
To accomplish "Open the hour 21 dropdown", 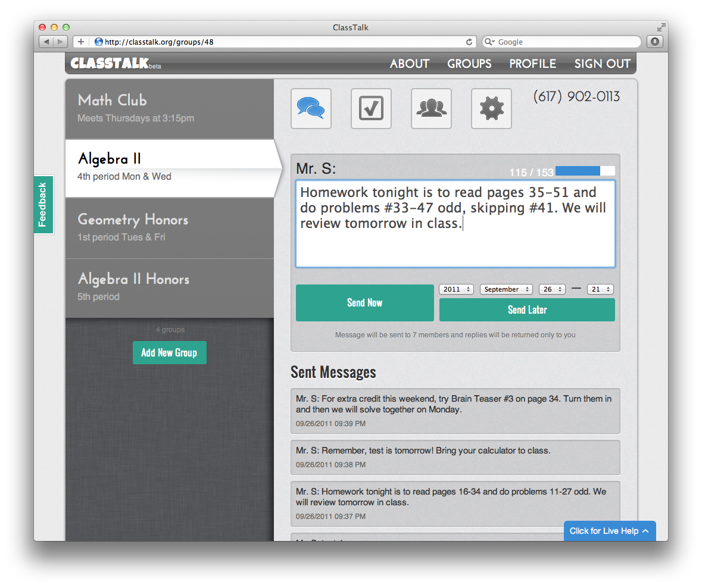I will [x=600, y=289].
